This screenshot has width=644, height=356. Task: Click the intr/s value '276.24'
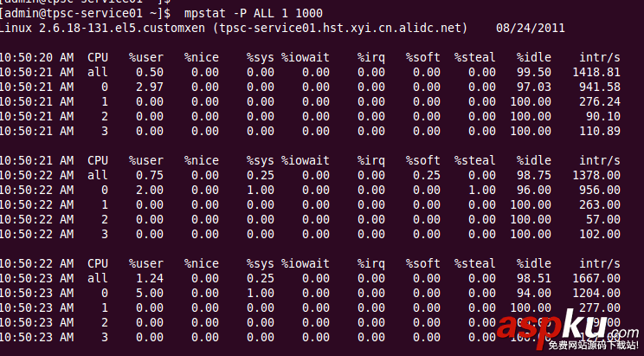pos(600,102)
